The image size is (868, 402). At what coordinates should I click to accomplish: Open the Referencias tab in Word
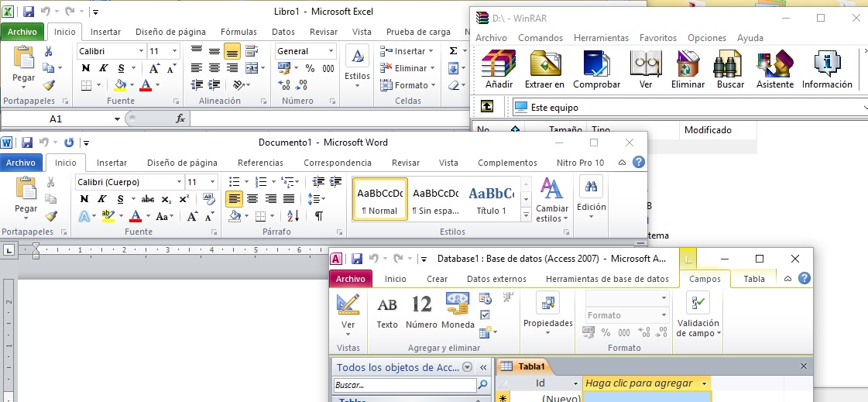pos(260,162)
